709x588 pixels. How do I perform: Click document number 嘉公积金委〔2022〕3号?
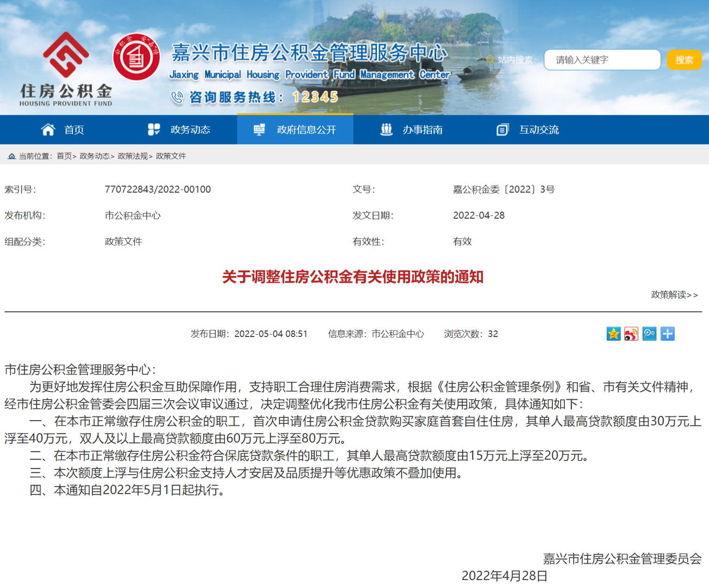[x=504, y=189]
